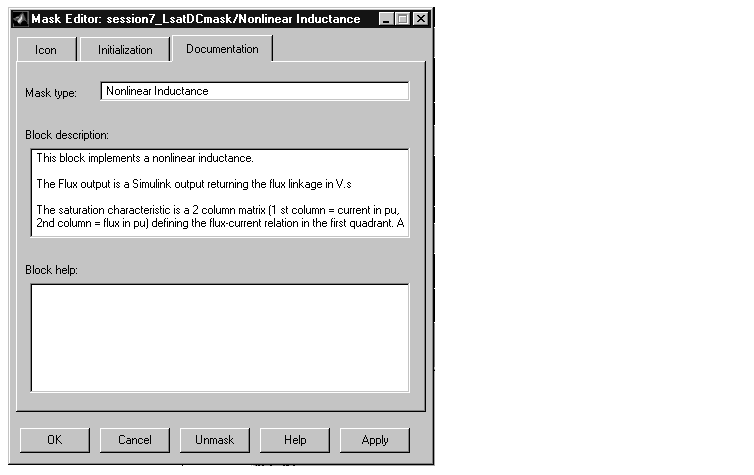Click the MATLAB icon in the title bar
Viewport: 754px width, 475px height.
click(20, 19)
